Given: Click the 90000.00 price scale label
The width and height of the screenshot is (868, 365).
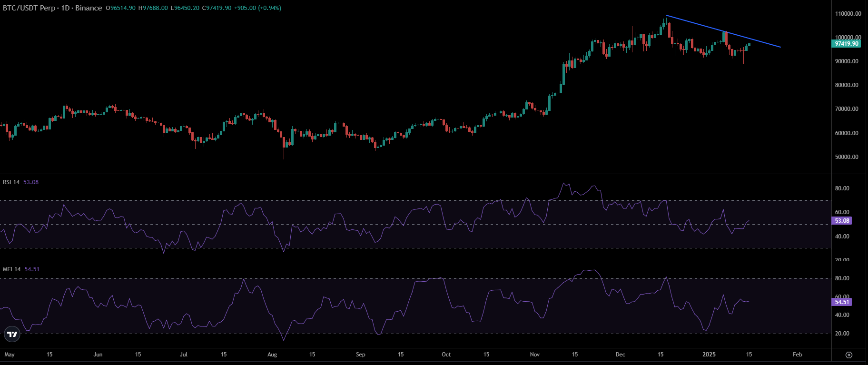Looking at the screenshot, I should (847, 61).
